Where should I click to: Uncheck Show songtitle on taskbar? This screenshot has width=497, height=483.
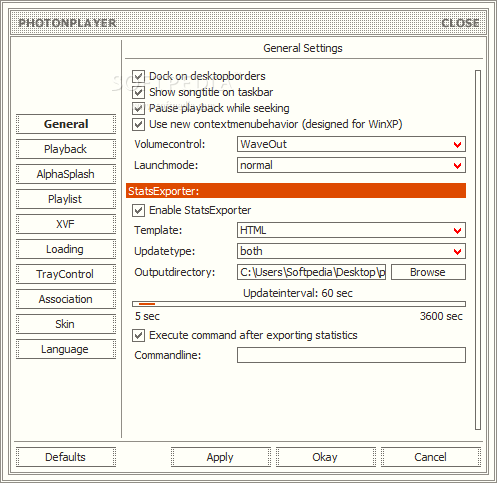138,92
